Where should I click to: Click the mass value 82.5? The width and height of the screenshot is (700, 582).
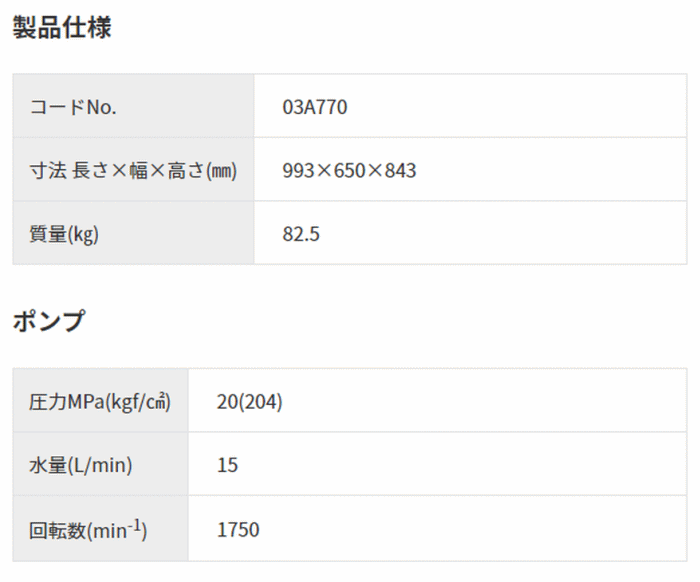click(301, 234)
